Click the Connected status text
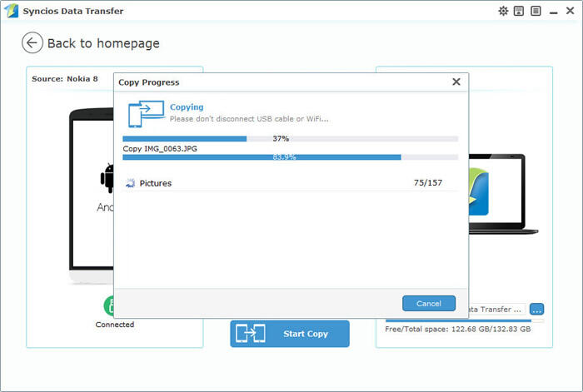 115,325
